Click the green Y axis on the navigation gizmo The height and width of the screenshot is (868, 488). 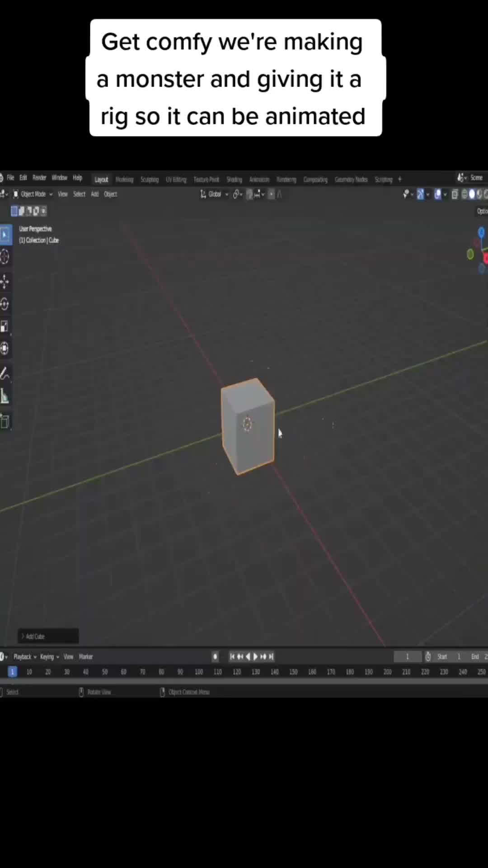470,255
